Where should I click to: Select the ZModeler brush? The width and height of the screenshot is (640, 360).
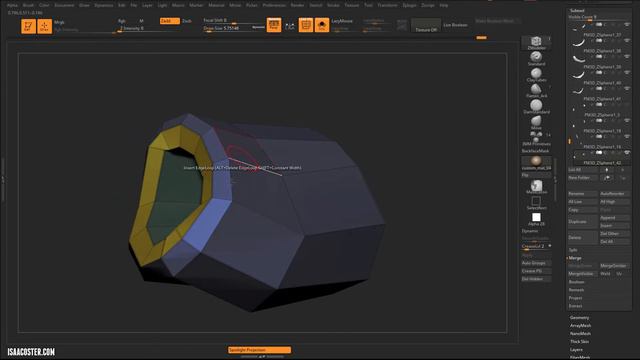coord(536,43)
